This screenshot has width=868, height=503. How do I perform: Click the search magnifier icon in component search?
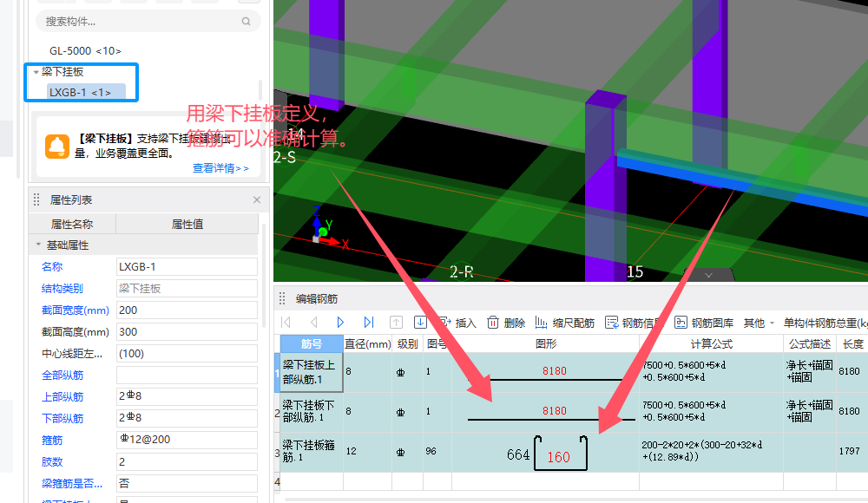pos(246,22)
